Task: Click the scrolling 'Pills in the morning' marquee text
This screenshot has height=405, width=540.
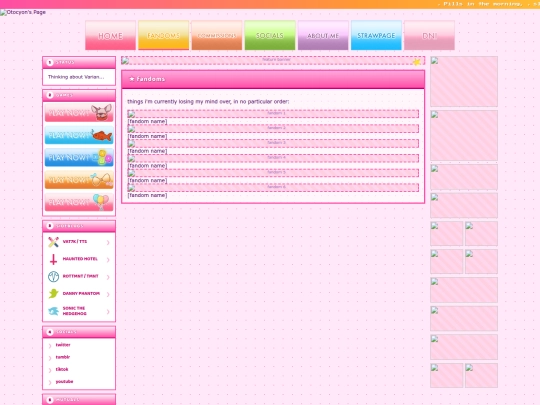Action: pyautogui.click(x=488, y=4)
